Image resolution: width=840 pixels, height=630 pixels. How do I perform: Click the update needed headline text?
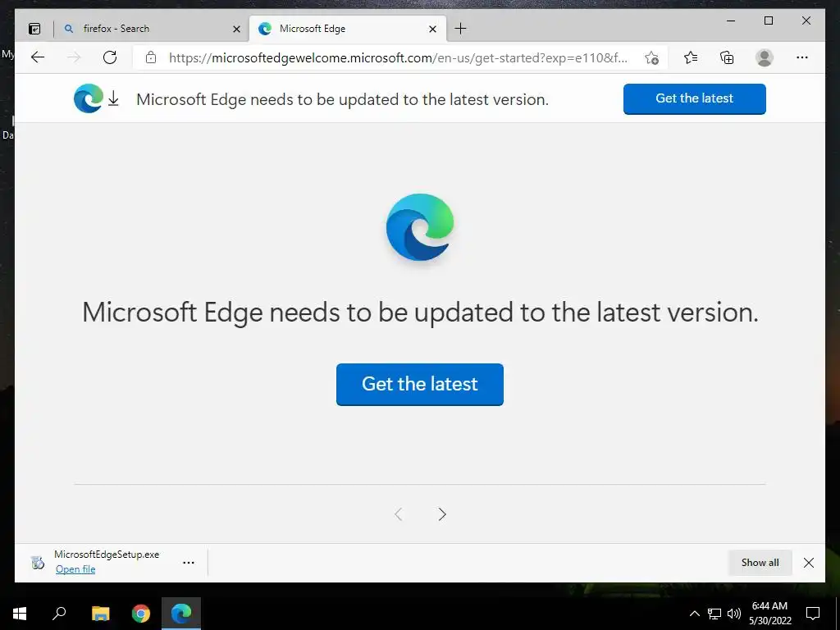coord(420,313)
